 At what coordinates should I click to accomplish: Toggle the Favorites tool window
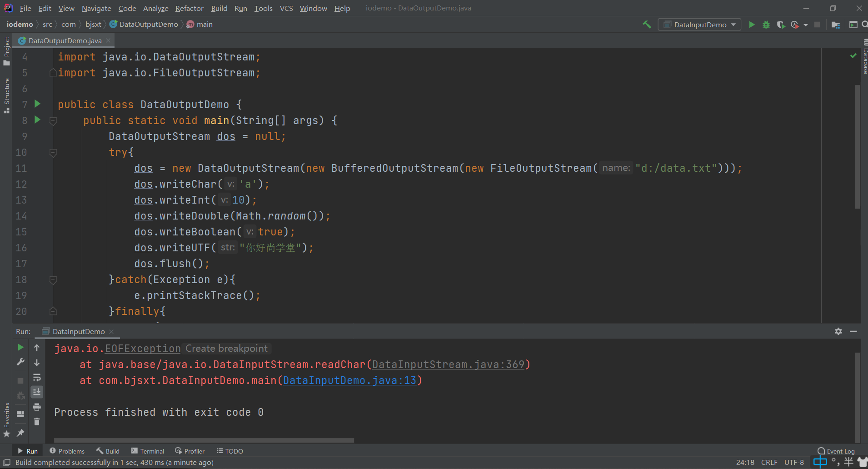[x=6, y=420]
